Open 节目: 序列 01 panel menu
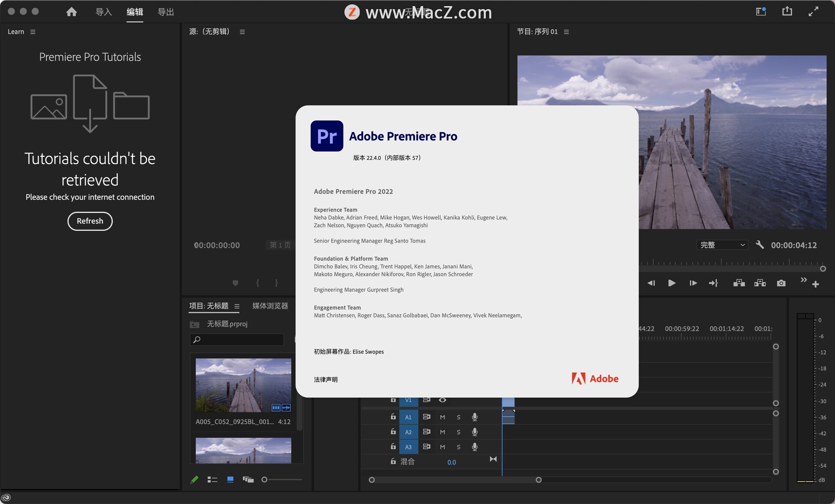The height and width of the screenshot is (504, 835). click(571, 31)
